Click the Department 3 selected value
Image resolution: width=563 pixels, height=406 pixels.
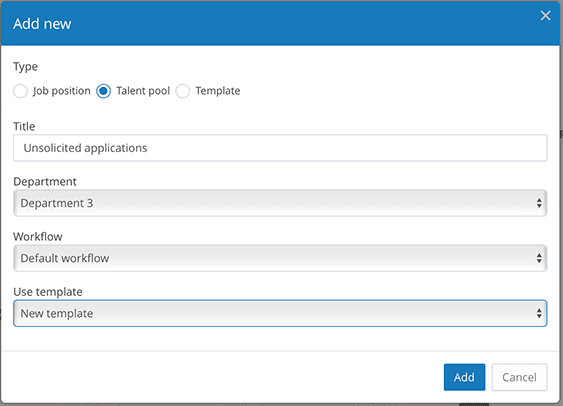pos(57,203)
